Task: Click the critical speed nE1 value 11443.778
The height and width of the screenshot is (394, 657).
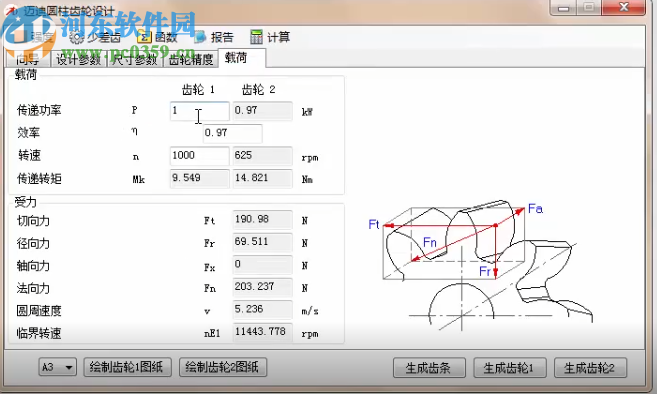Action: pyautogui.click(x=262, y=332)
